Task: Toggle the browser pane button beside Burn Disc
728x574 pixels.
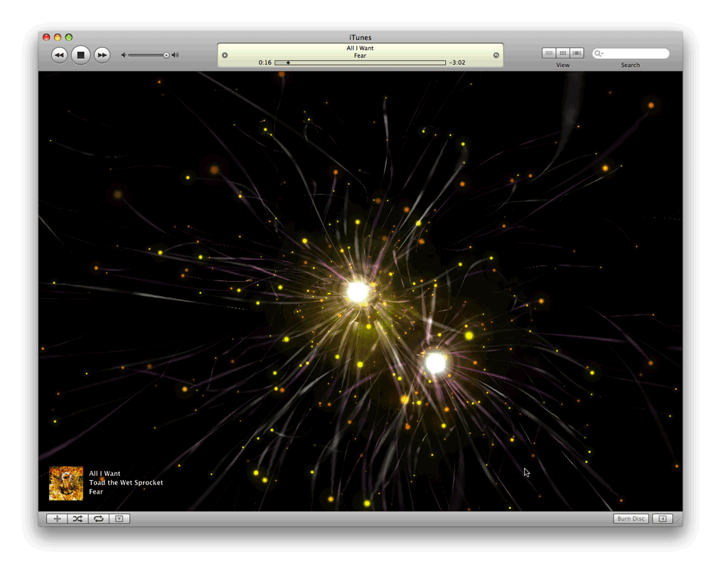Action: click(x=663, y=519)
